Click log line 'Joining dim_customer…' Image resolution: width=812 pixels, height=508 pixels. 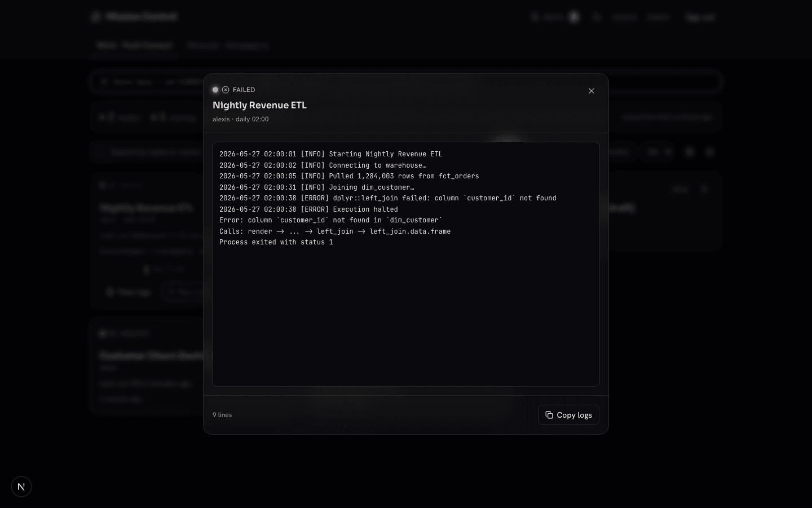click(317, 187)
